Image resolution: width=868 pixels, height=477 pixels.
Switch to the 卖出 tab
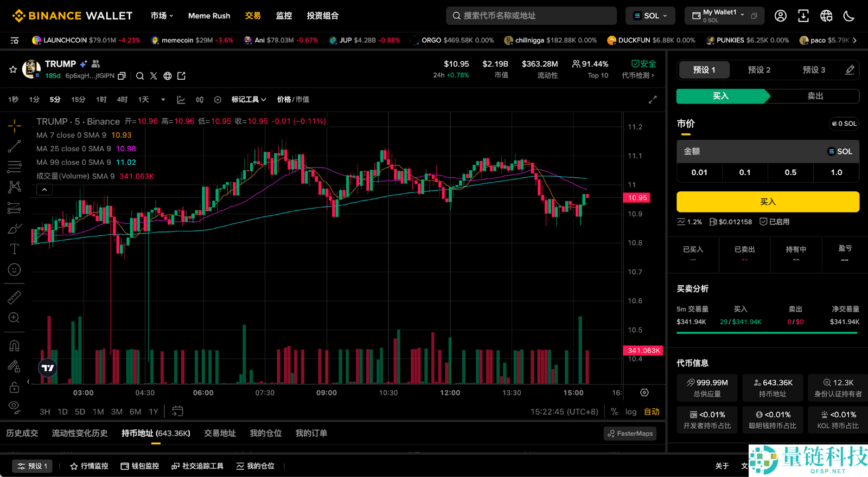[x=815, y=96]
